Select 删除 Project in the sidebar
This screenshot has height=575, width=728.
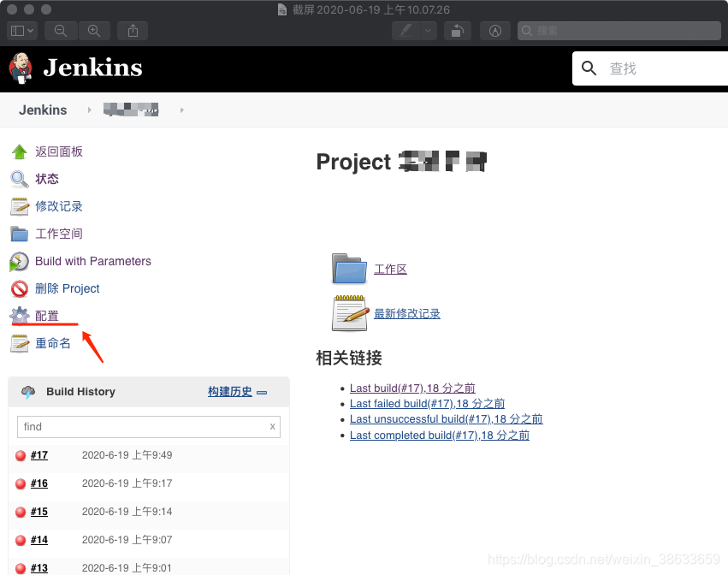[68, 288]
